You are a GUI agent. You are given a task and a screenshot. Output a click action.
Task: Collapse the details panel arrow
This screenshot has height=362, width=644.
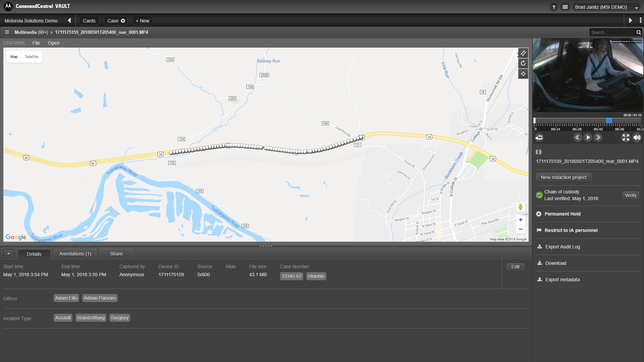coord(8,254)
